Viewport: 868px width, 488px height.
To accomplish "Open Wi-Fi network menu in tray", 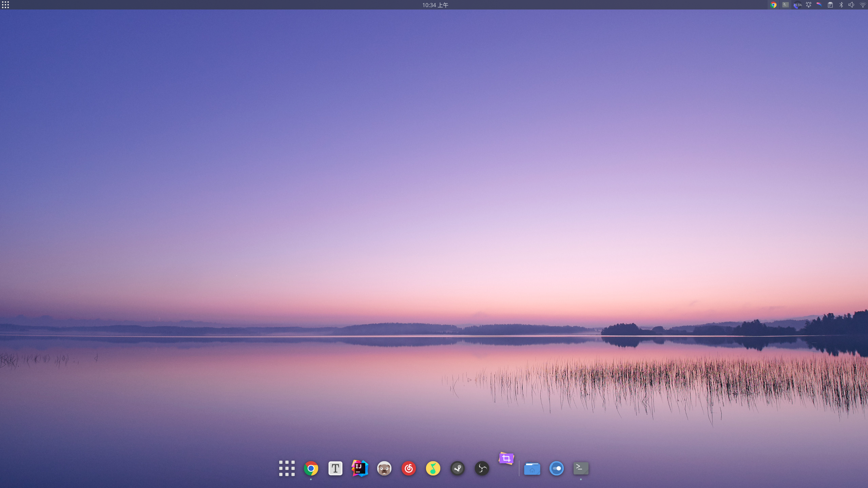I will click(862, 5).
